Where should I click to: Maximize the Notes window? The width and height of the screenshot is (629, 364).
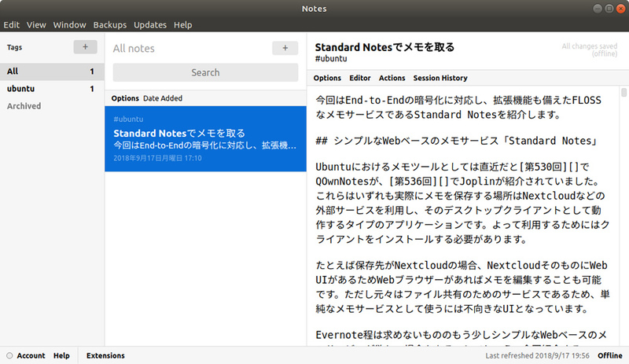[x=609, y=9]
